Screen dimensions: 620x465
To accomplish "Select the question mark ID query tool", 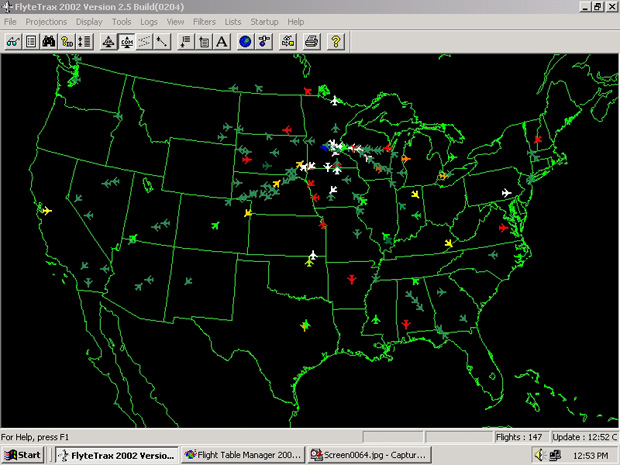I will [67, 41].
